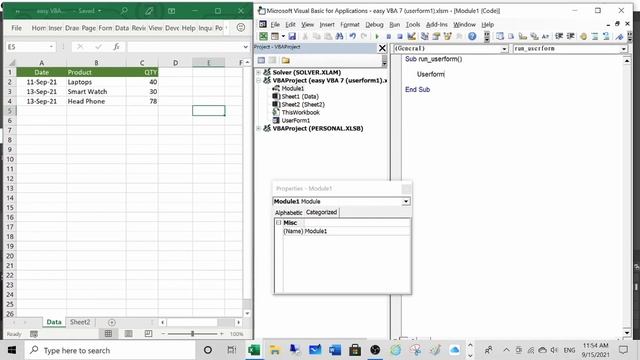Image resolution: width=640 pixels, height=360 pixels.
Task: Click the Excel search magnifier in title bar
Action: tap(124, 11)
